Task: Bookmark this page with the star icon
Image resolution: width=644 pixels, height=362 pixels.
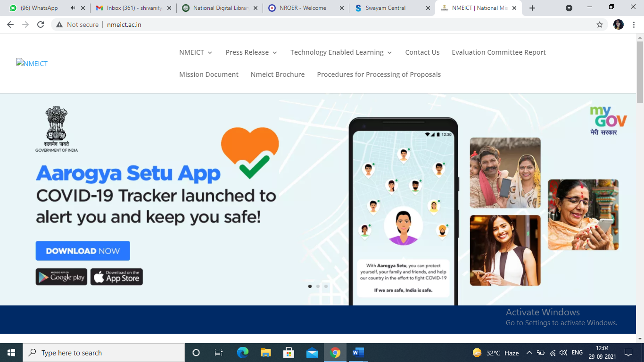Action: point(600,25)
